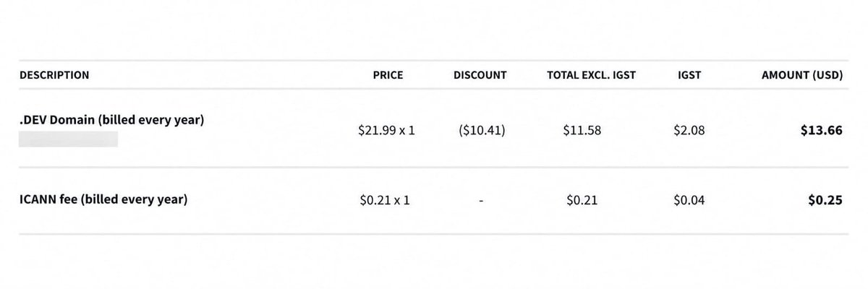This screenshot has width=868, height=289.
Task: Click the PRICE column header
Action: click(x=388, y=75)
